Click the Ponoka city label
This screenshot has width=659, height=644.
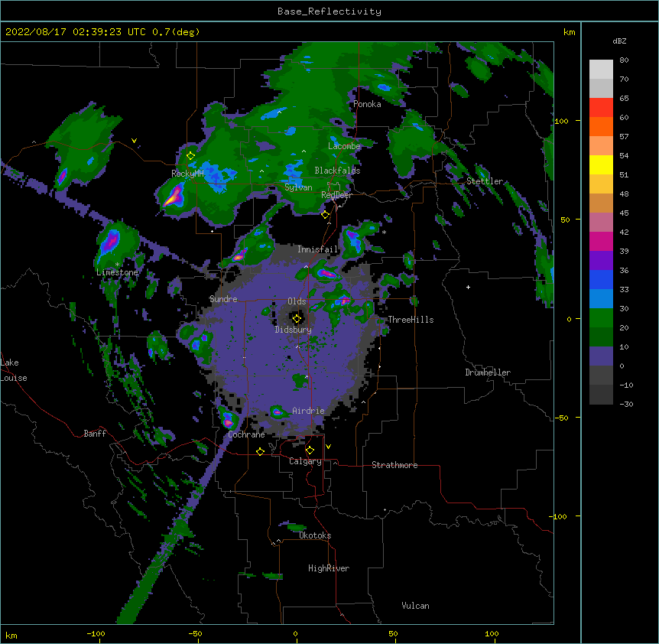[367, 104]
